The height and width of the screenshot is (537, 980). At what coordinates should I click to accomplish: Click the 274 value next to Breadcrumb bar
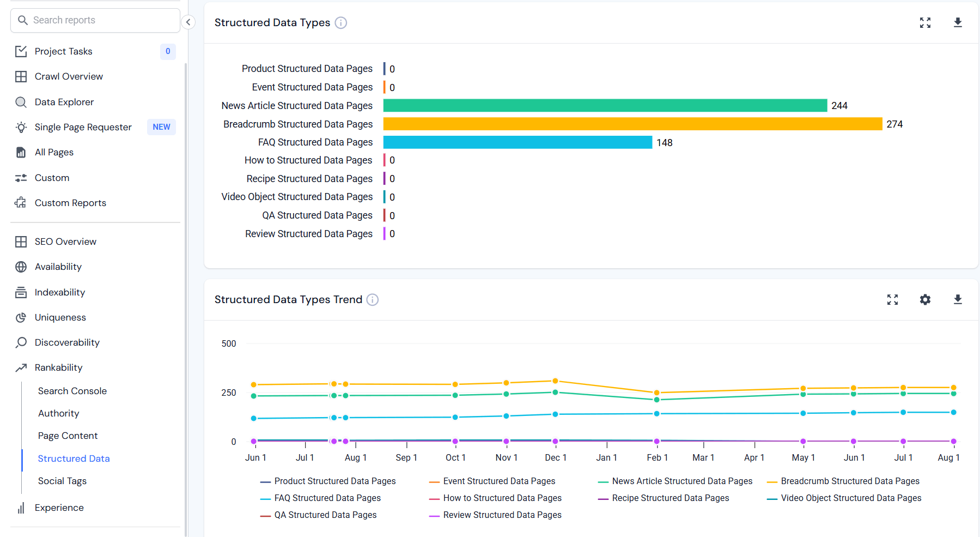click(894, 124)
